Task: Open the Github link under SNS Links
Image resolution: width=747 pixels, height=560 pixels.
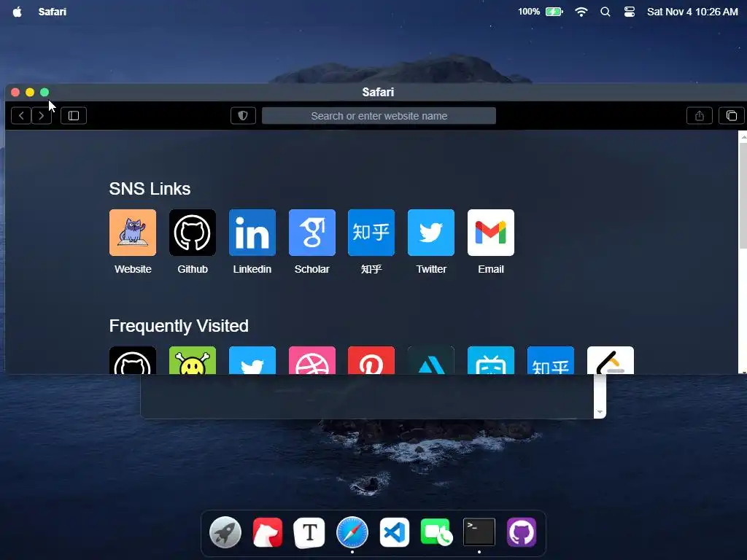Action: pyautogui.click(x=193, y=233)
